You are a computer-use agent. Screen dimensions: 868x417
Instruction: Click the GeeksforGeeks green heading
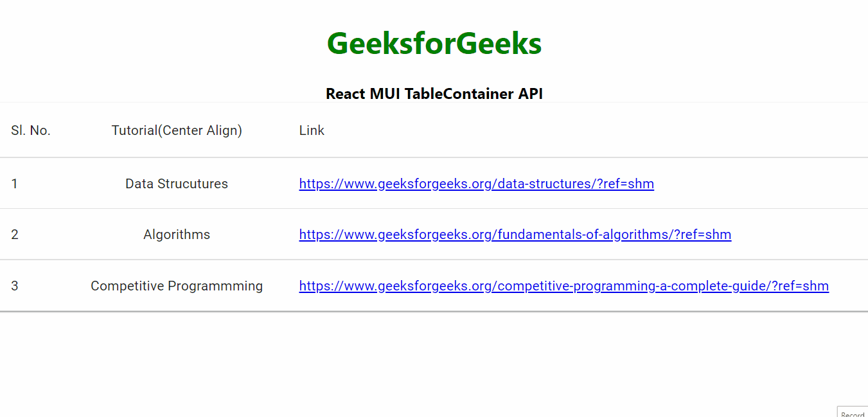pos(434,44)
